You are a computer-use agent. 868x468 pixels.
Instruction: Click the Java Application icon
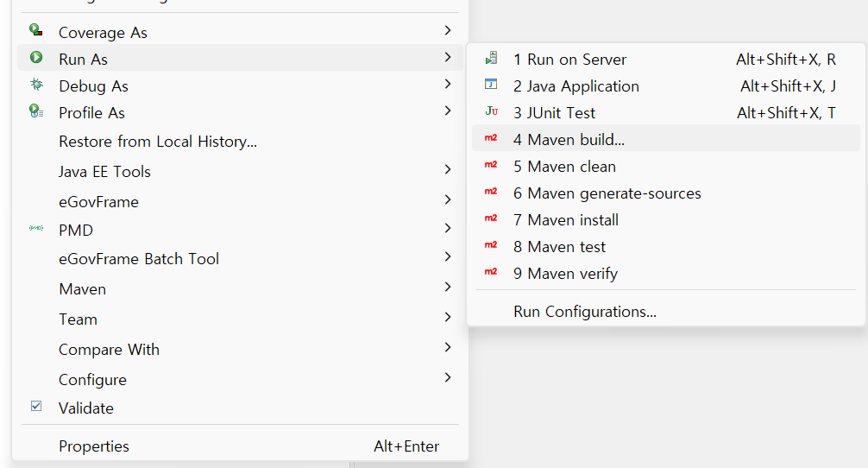pyautogui.click(x=491, y=85)
